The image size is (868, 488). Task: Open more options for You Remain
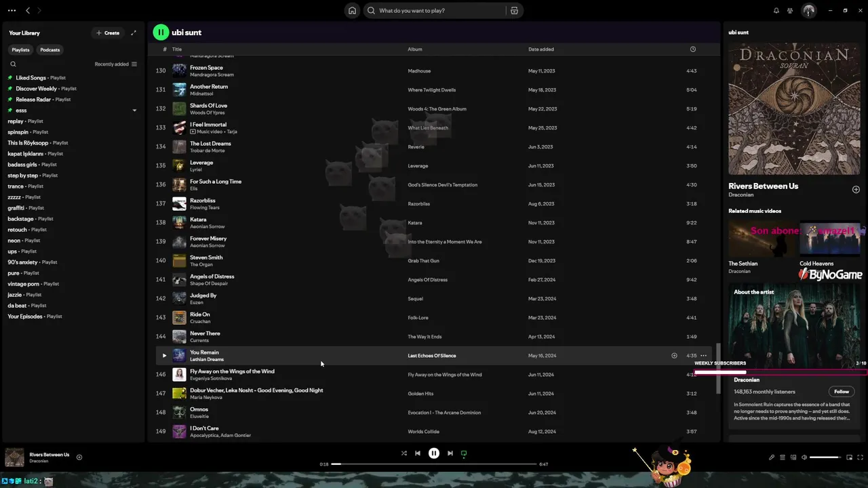[x=703, y=355]
